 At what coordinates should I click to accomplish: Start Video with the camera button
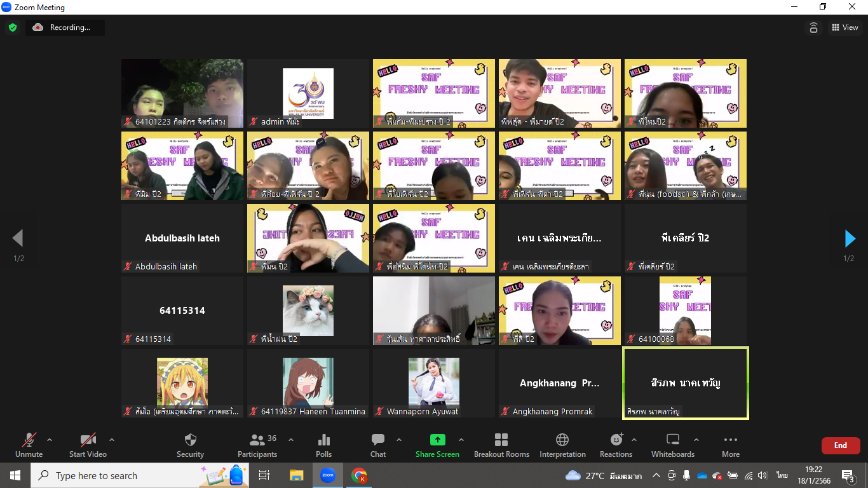pos(88,445)
